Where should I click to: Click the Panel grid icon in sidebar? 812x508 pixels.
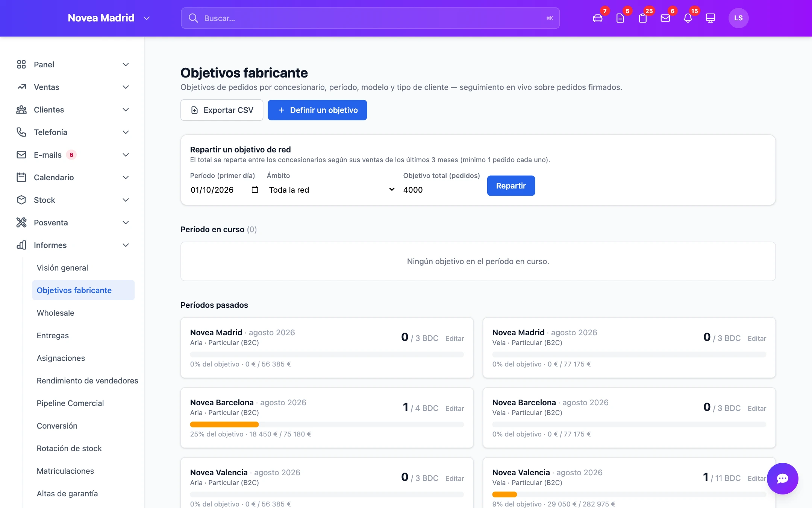(x=21, y=64)
